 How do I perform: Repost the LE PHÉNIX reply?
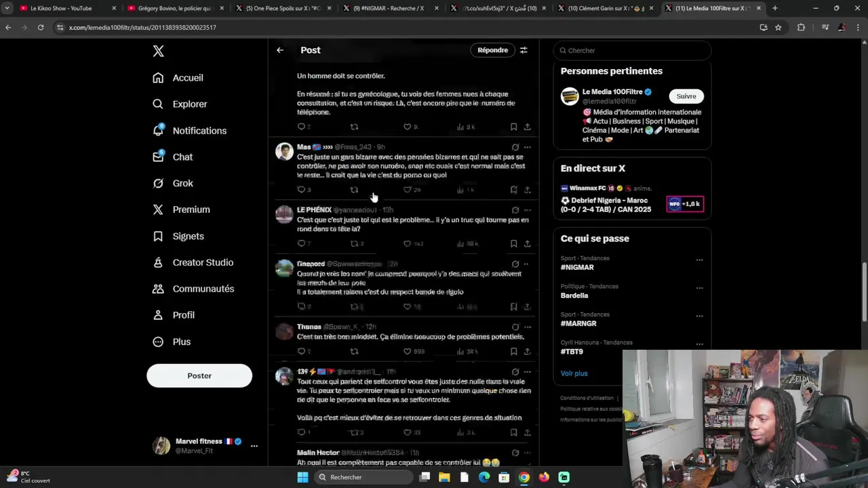354,244
